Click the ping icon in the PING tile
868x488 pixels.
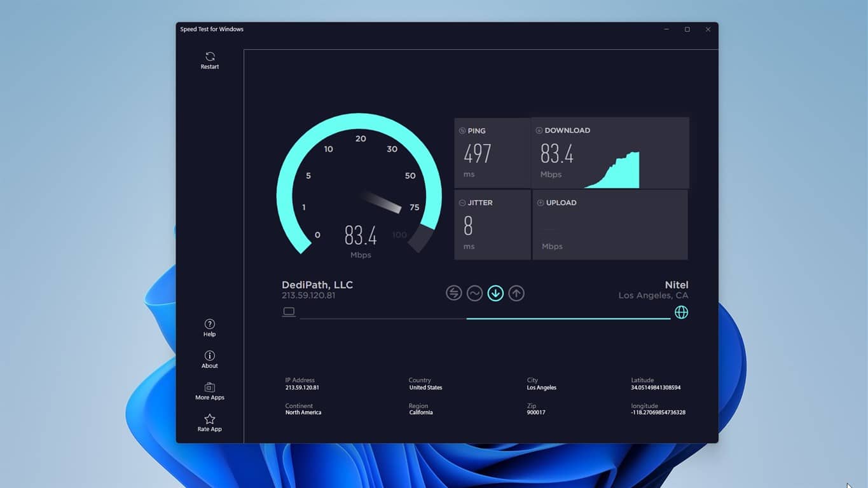pos(462,131)
